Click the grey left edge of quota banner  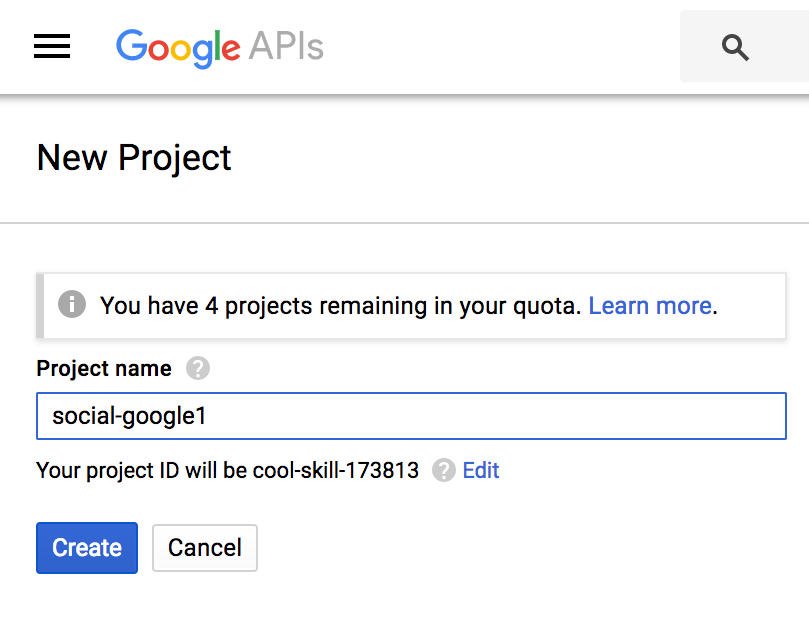(40, 306)
